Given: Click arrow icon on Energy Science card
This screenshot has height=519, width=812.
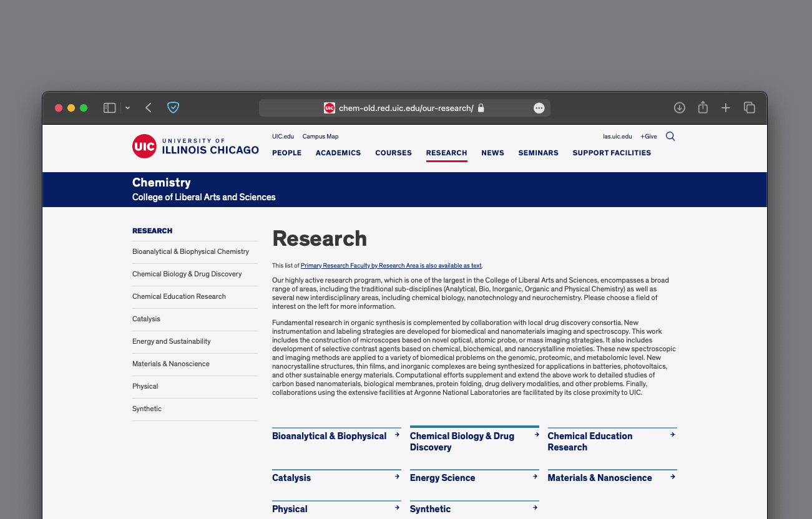Looking at the screenshot, I should [x=536, y=477].
